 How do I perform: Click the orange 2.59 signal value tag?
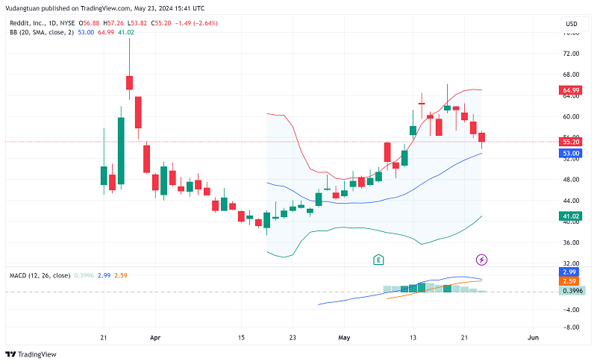click(571, 281)
